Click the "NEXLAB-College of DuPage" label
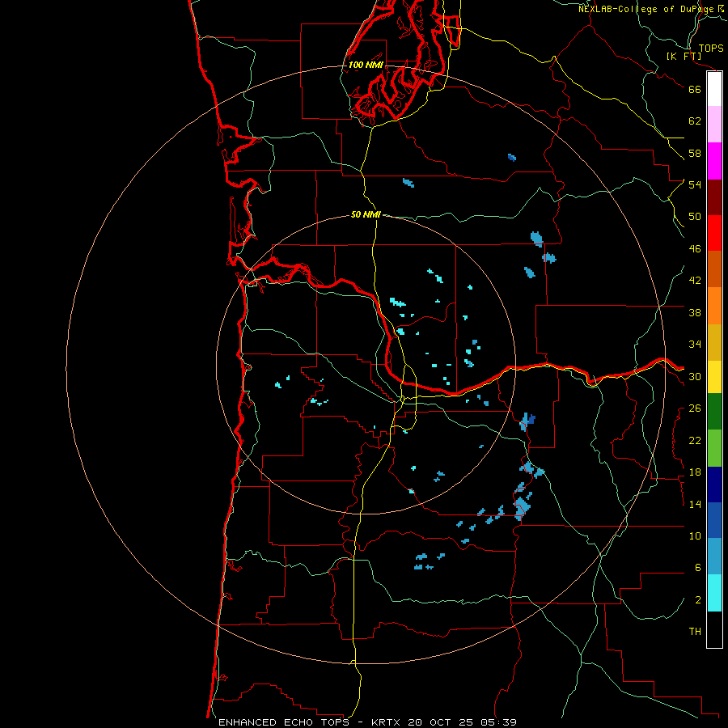This screenshot has height=728, width=728. tap(645, 9)
